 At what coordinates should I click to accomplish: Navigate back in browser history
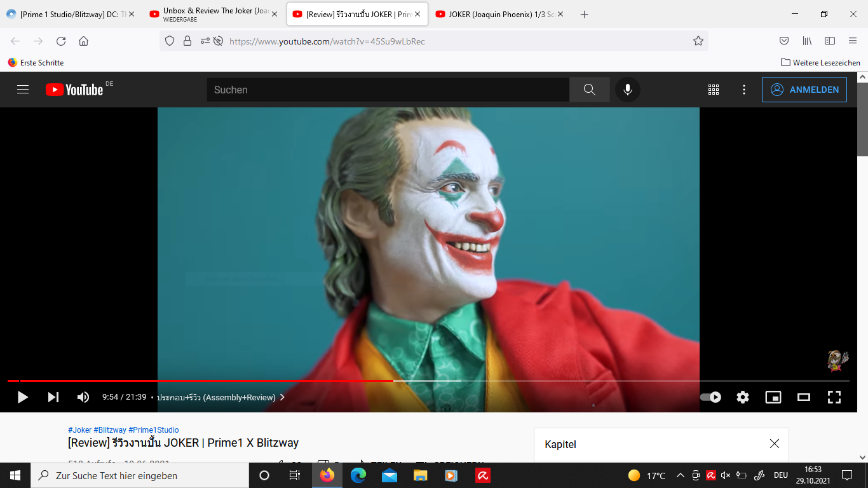pyautogui.click(x=15, y=41)
